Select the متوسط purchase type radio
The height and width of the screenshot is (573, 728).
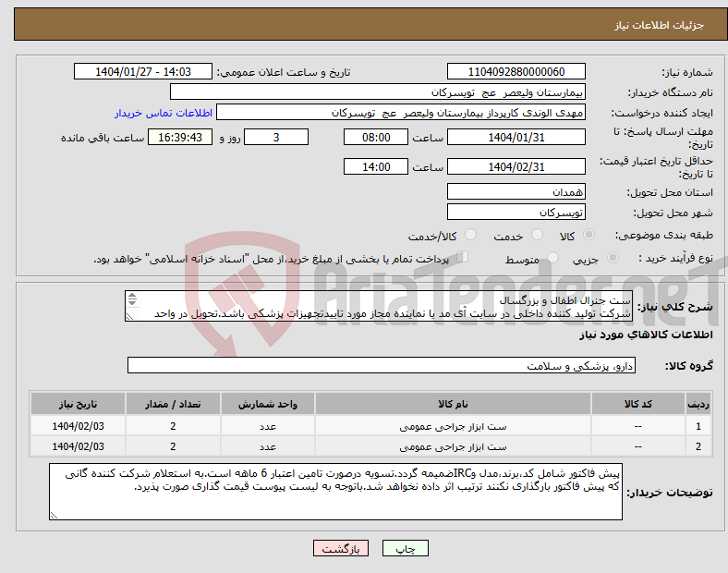[552, 257]
